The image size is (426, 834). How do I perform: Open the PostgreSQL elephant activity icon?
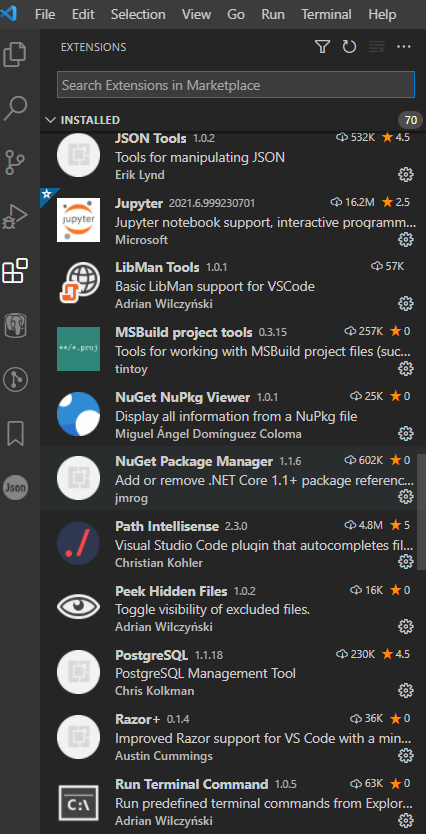[x=15, y=326]
